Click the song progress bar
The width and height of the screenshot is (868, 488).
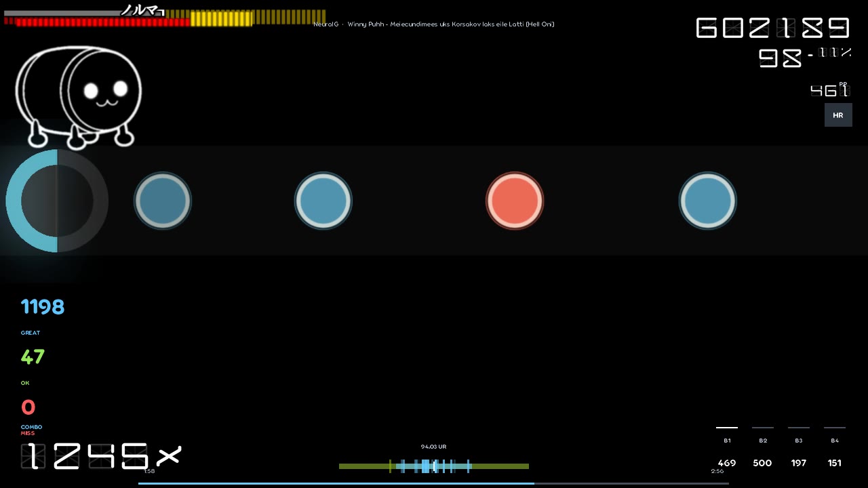[433, 483]
